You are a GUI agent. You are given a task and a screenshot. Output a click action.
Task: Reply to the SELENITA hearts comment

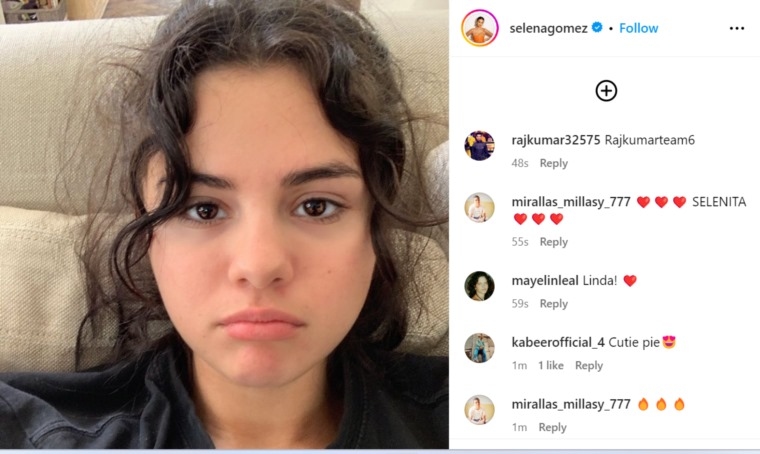[554, 242]
